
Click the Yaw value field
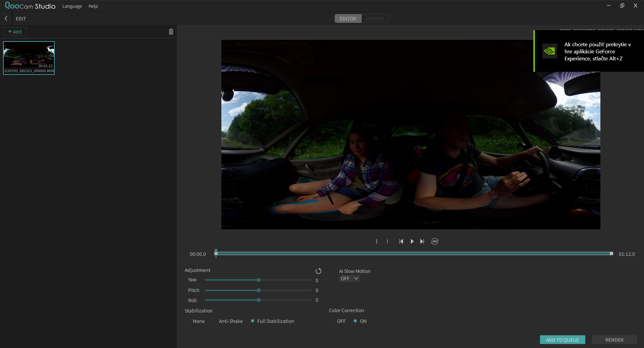click(317, 281)
